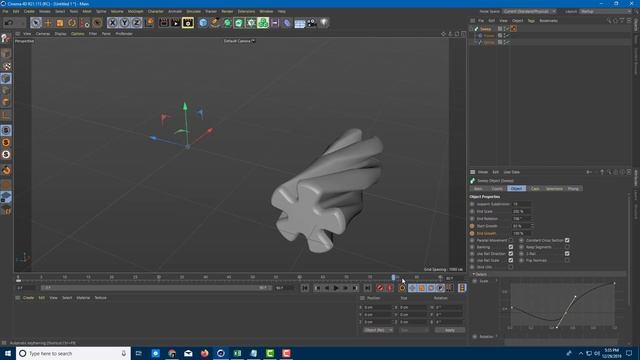
Task: Click the Record Active Objects button
Action: [380, 288]
